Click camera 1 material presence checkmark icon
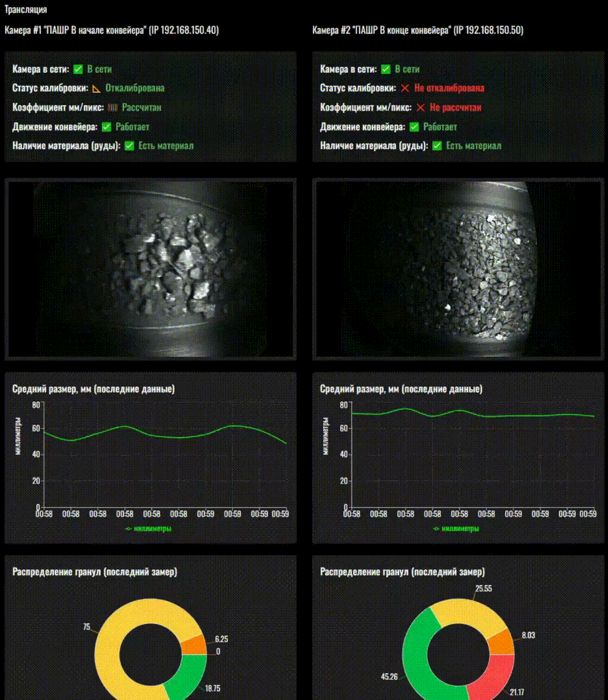Viewport: 608px width, 700px height. coord(129,146)
